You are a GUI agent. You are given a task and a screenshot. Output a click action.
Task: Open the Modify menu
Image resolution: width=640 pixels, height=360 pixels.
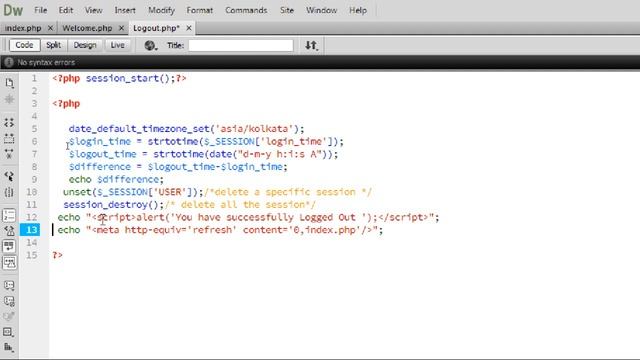(x=161, y=10)
